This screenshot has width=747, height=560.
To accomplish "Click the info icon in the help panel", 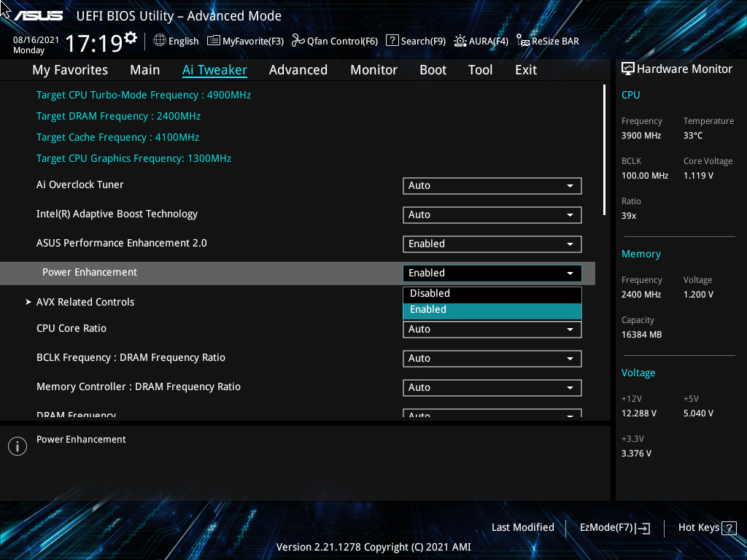I will click(x=18, y=446).
